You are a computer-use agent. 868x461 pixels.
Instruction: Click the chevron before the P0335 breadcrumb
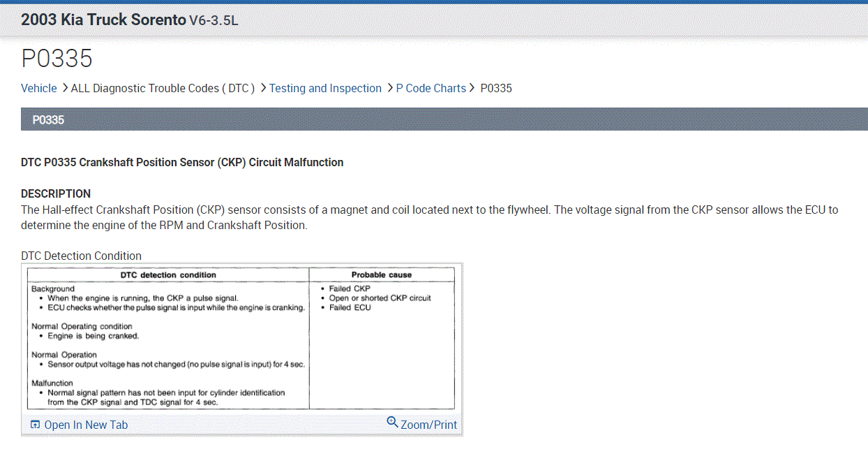[x=472, y=88]
